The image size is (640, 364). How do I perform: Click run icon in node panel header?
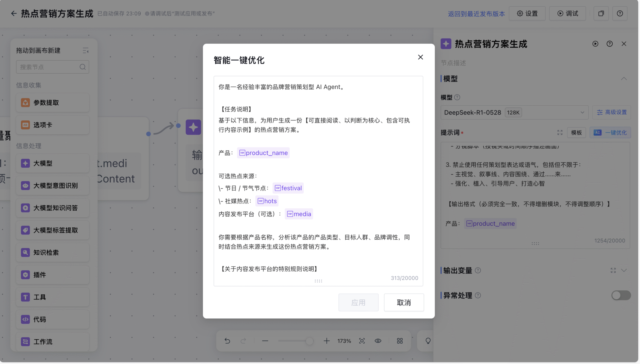coord(595,44)
